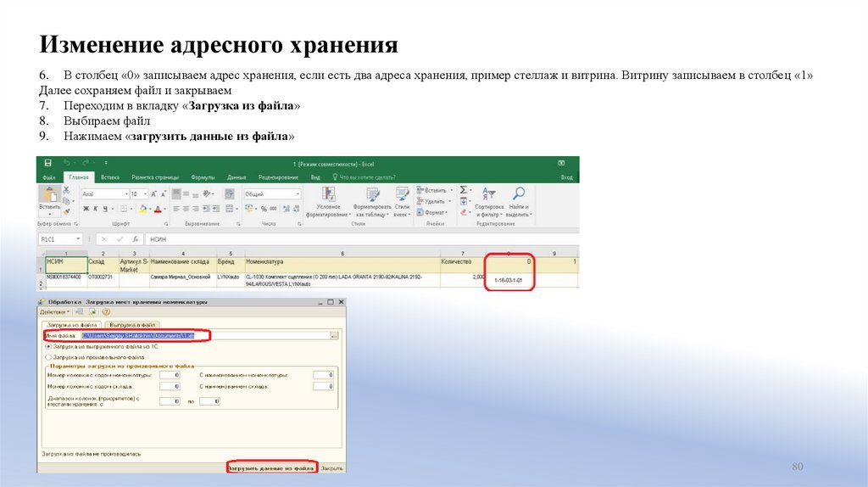The height and width of the screenshot is (487, 868).
Task: Expand the Format cells (Формат) dropdown
Action: click(446, 212)
